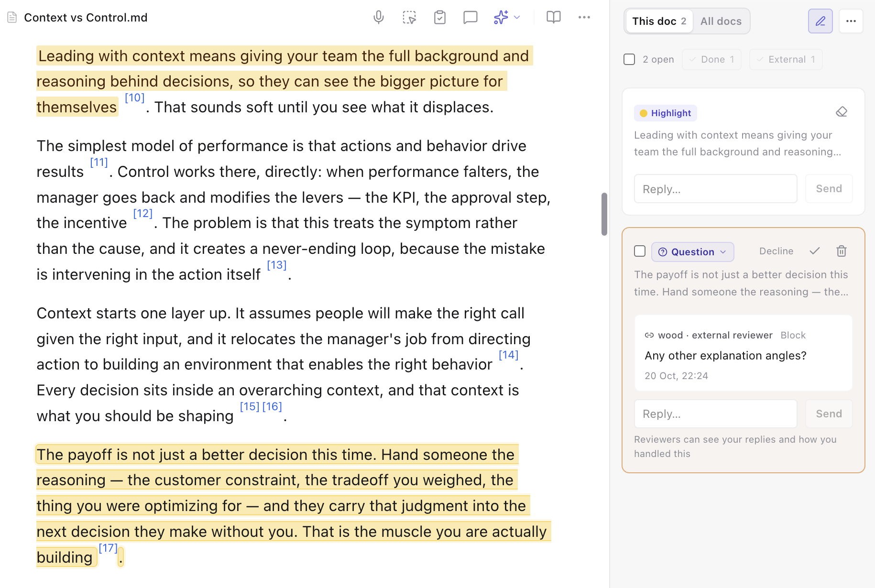Image resolution: width=875 pixels, height=588 pixels.
Task: Resolve the question with checkmark icon
Action: [x=815, y=251]
